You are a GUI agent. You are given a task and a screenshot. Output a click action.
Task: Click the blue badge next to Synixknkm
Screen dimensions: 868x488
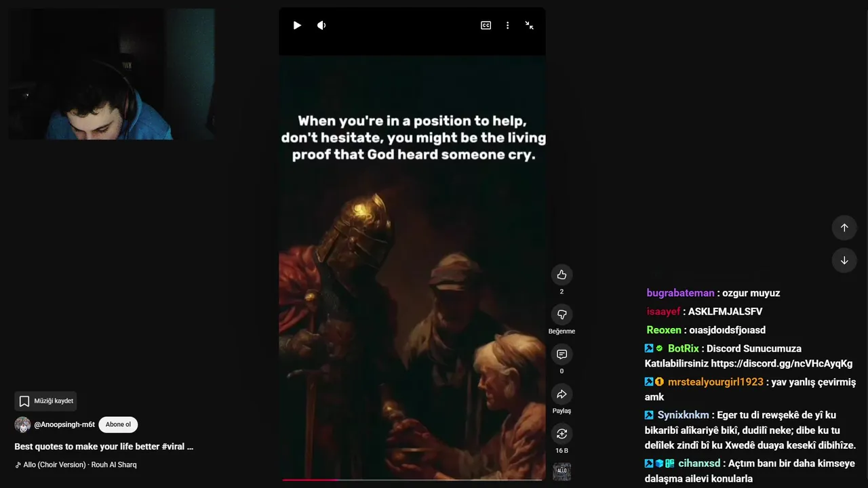coord(649,414)
